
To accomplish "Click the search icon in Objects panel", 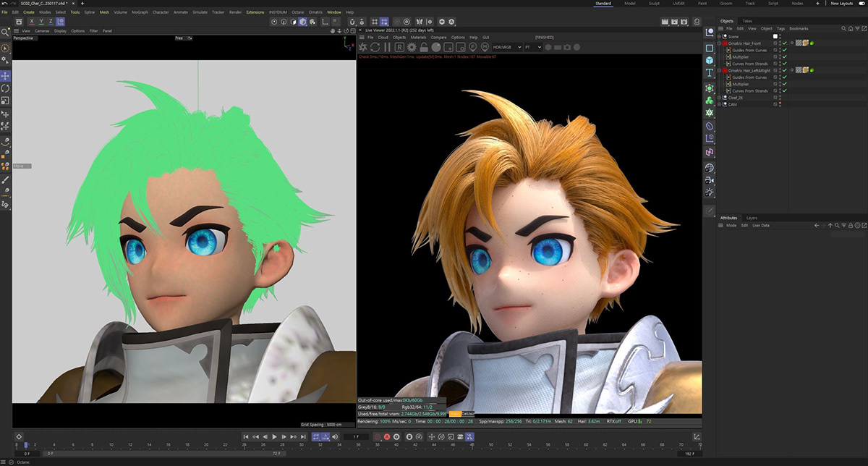I will (x=843, y=29).
